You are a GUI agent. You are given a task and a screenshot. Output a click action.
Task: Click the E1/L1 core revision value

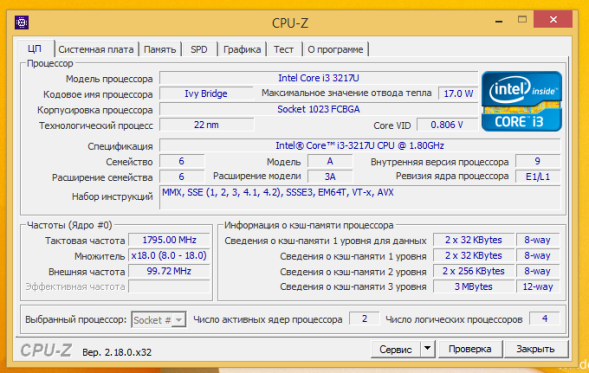pyautogui.click(x=538, y=177)
